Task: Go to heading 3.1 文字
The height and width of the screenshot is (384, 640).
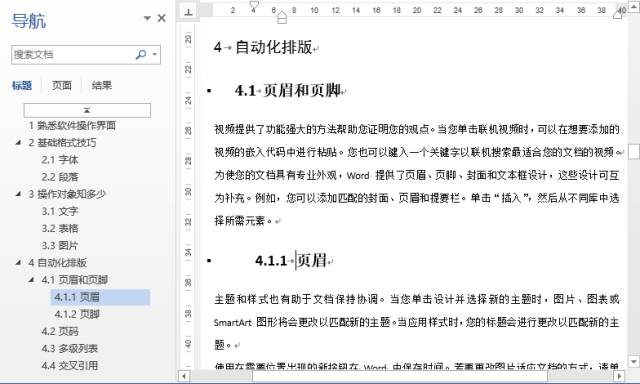Action: coord(60,211)
